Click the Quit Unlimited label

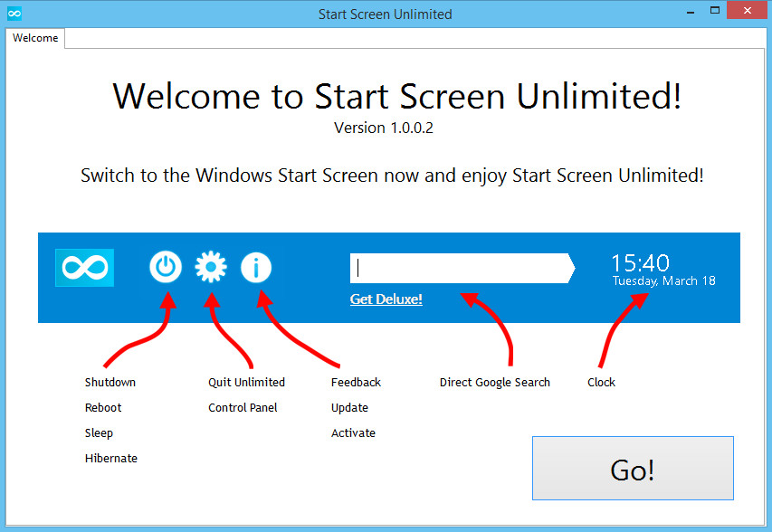pos(247,383)
